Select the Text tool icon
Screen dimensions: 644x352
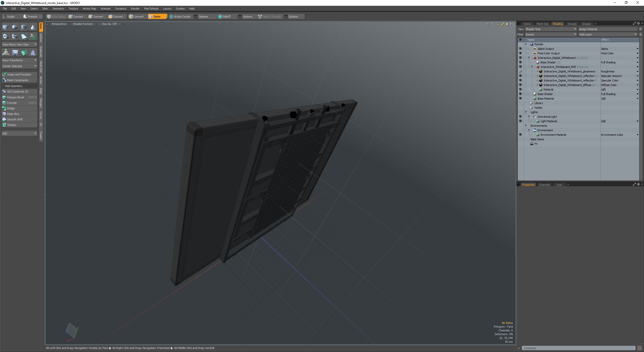(x=33, y=36)
